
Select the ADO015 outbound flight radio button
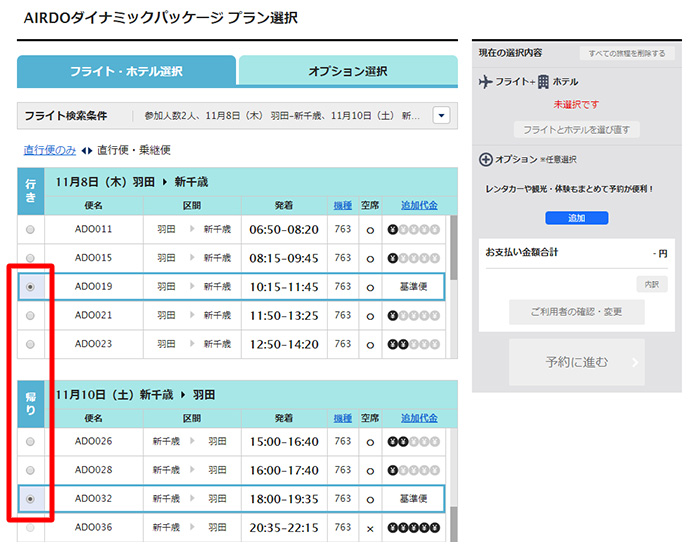[30, 258]
